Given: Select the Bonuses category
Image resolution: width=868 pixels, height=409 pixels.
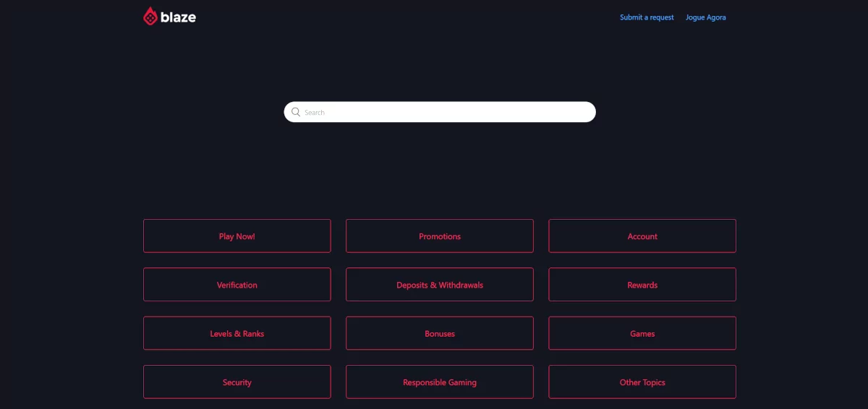Looking at the screenshot, I should click(x=440, y=334).
